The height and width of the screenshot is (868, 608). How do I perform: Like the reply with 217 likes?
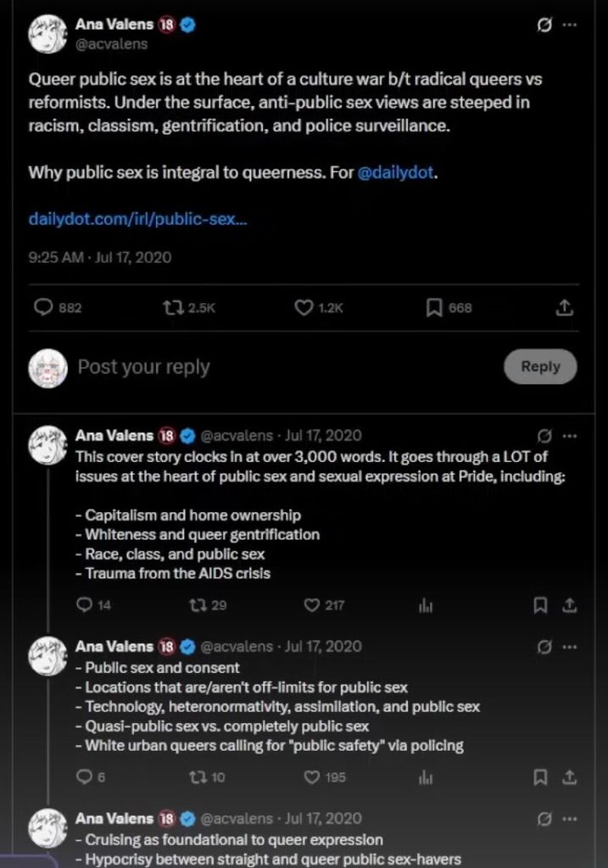coord(313,605)
